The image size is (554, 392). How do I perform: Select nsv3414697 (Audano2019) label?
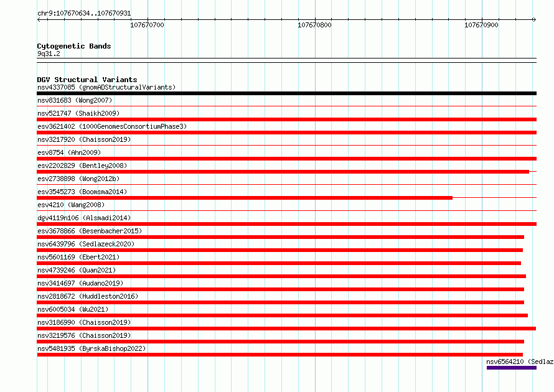coord(80,283)
